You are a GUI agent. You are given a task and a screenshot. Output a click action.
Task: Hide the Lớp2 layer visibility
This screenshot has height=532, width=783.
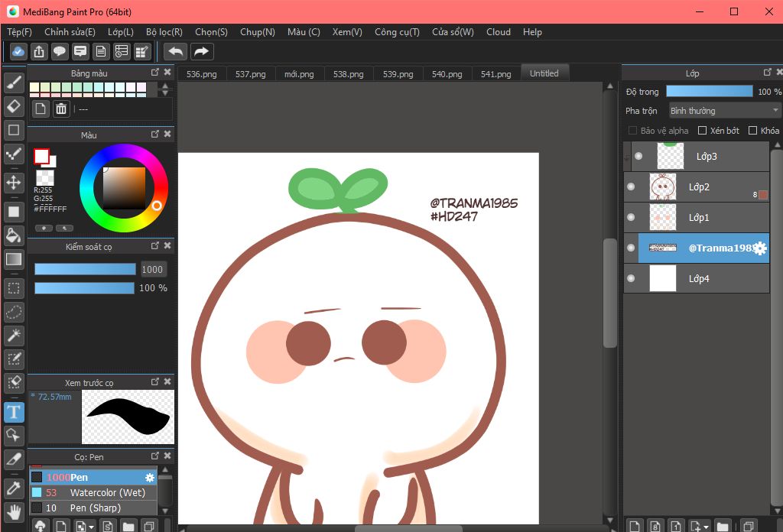click(x=631, y=187)
